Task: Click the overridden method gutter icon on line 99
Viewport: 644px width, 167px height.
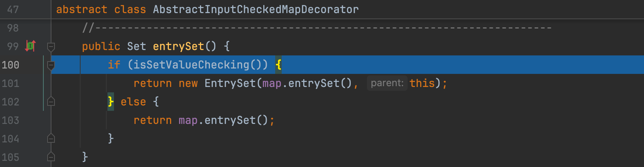Action: point(30,46)
